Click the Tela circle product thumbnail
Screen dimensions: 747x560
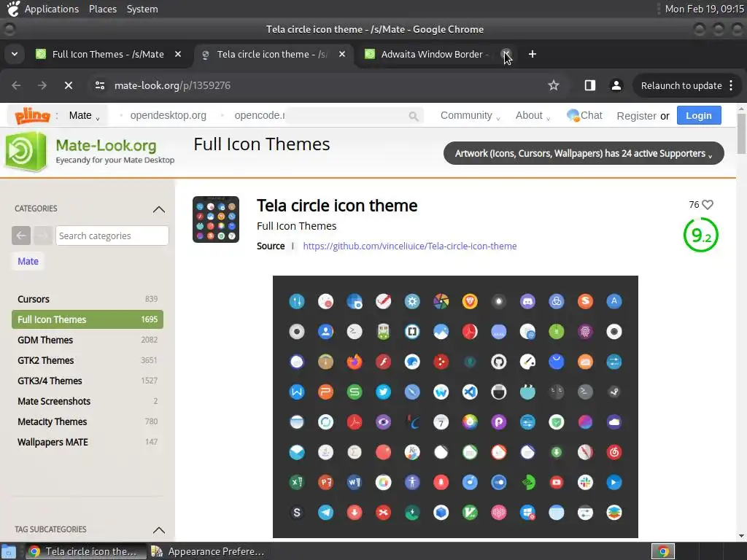point(216,219)
